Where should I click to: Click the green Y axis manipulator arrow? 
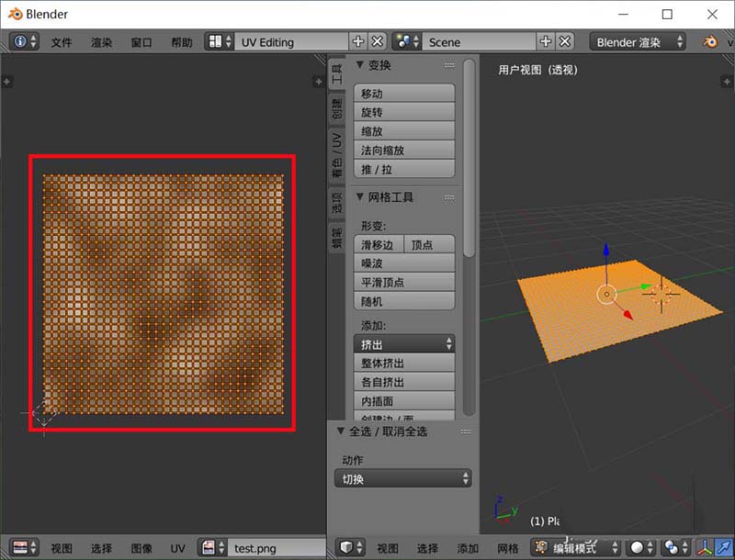[x=646, y=286]
